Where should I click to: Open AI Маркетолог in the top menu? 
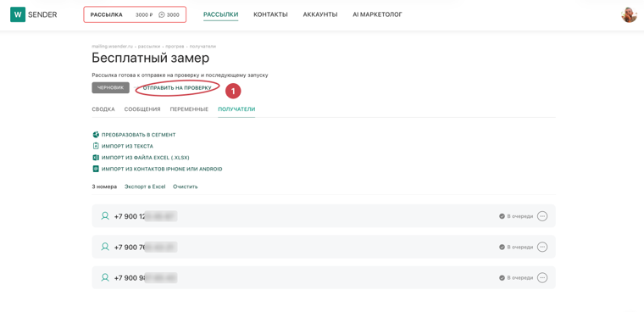(377, 14)
